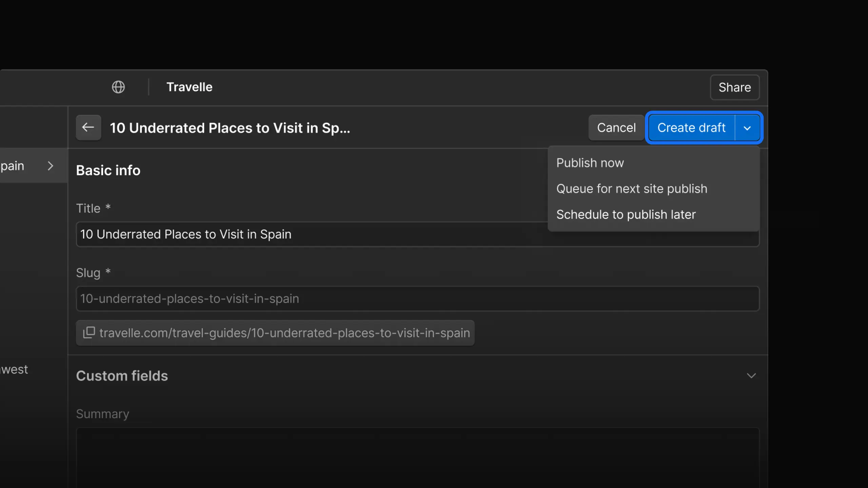Click the Share button
868x488 pixels.
point(734,87)
